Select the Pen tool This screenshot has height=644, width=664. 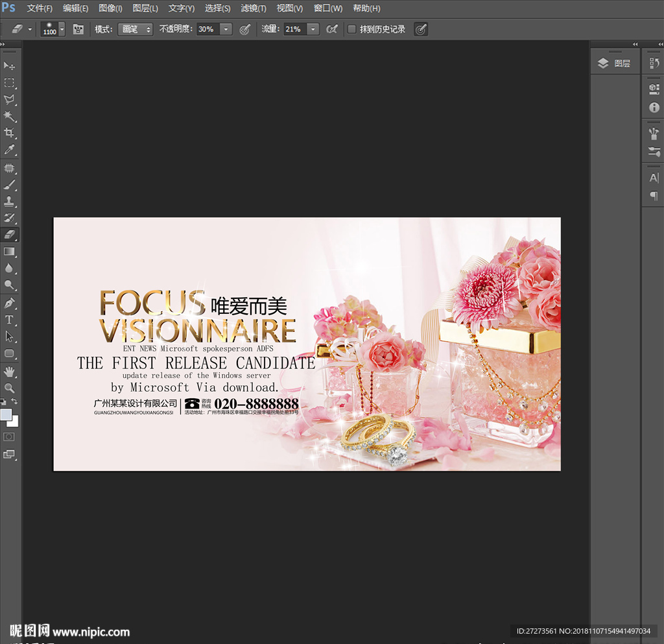(x=10, y=303)
